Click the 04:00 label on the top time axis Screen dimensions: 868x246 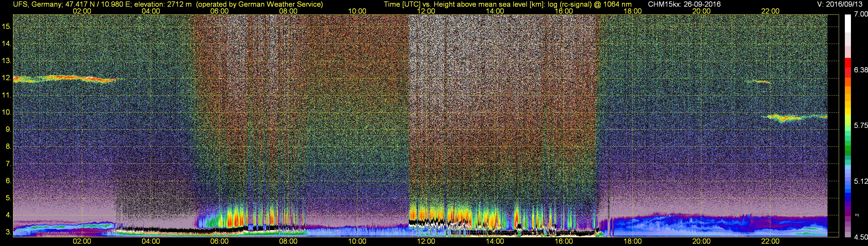(151, 11)
